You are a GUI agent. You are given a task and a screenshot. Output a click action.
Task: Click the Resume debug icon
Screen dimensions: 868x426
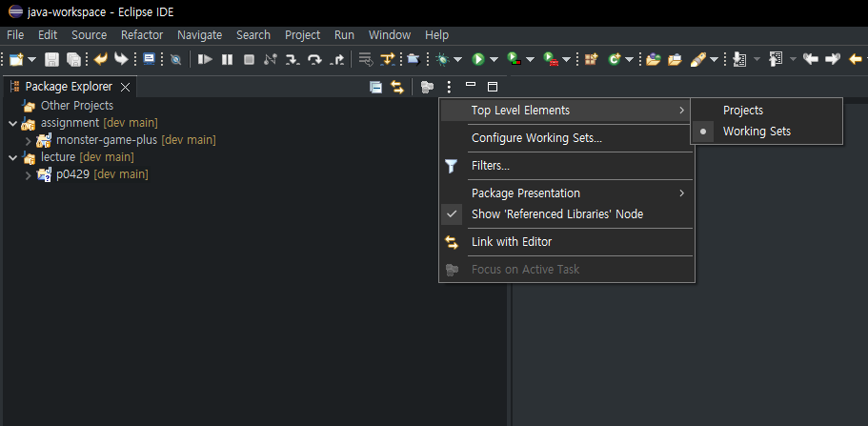206,59
